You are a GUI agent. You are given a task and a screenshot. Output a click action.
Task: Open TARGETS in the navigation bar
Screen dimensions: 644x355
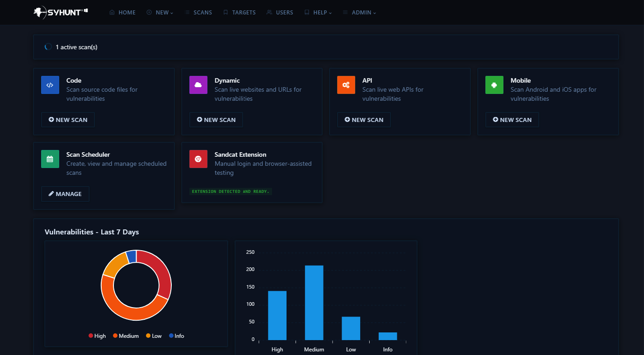pyautogui.click(x=240, y=13)
